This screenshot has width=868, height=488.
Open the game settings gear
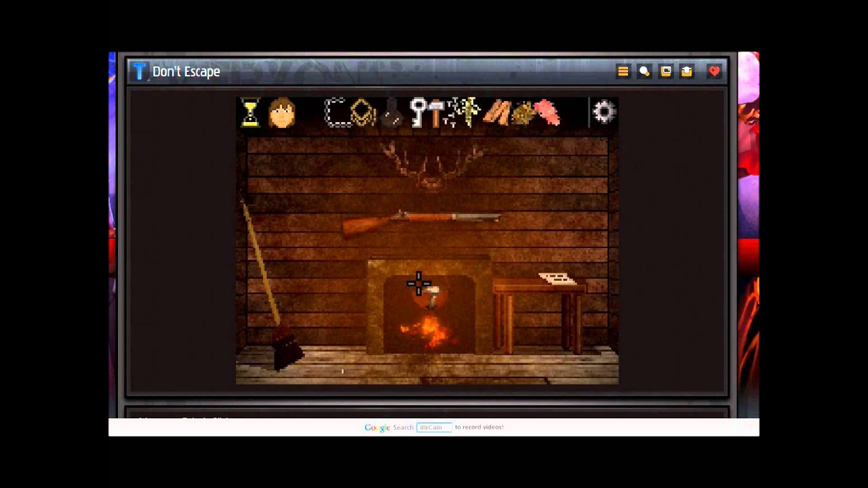tap(604, 112)
